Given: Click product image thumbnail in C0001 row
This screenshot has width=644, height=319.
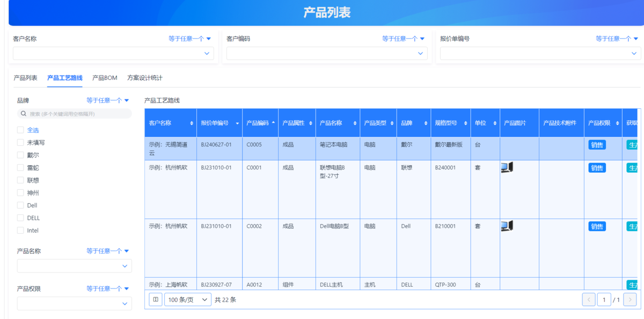Looking at the screenshot, I should point(507,168).
